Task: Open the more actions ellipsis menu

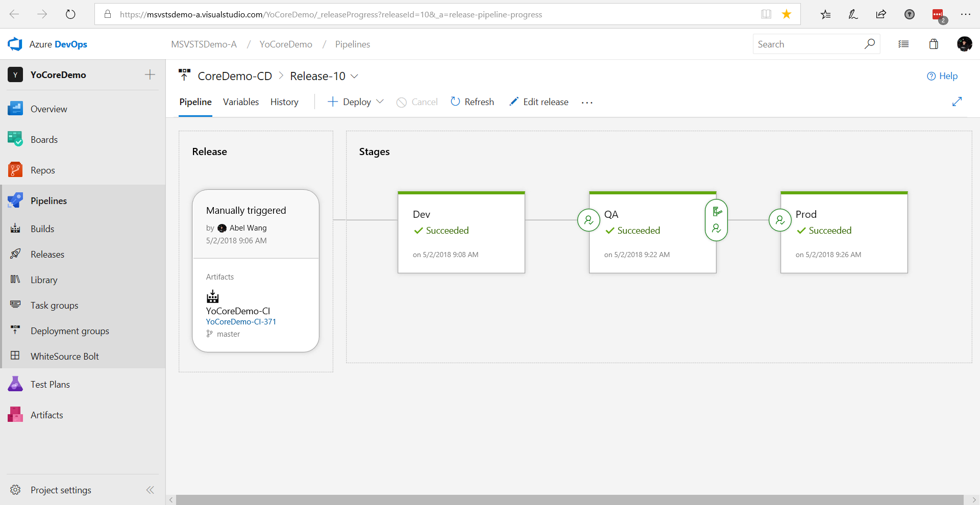Action: [x=587, y=103]
